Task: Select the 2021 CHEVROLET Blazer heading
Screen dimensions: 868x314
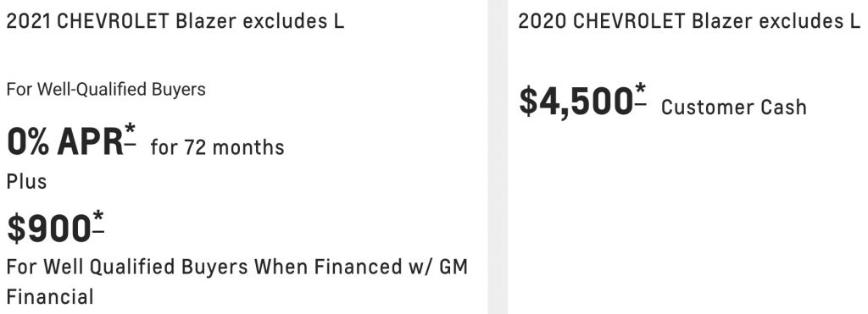Action: pos(175,21)
